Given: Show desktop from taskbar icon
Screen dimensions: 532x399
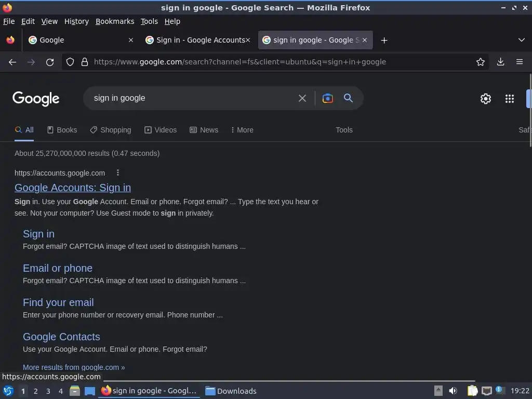Looking at the screenshot, I should click(x=89, y=391).
